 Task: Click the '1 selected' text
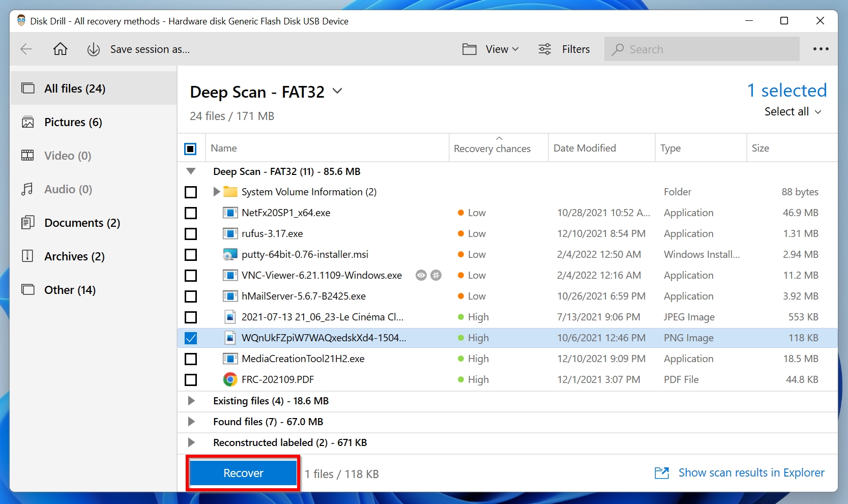pyautogui.click(x=786, y=90)
